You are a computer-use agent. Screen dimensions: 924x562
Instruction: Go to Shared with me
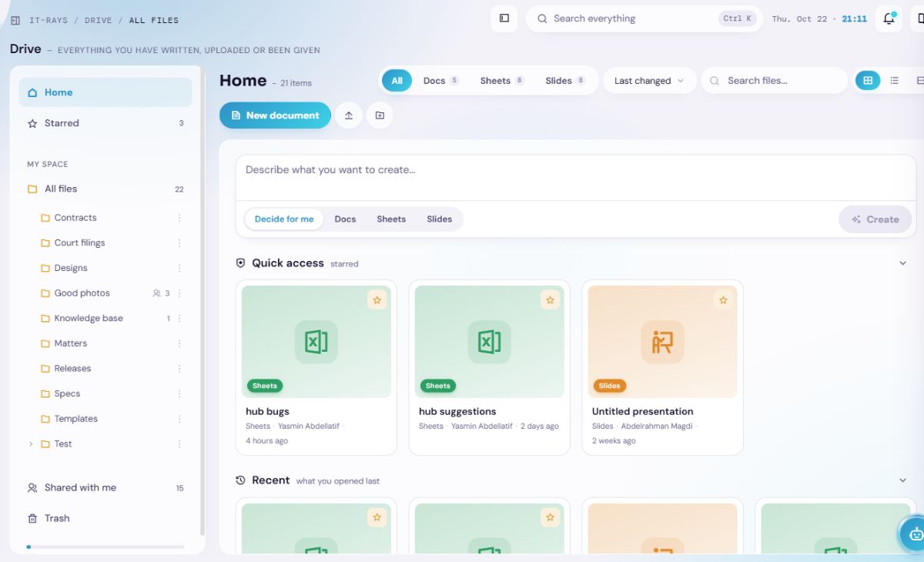105,488
